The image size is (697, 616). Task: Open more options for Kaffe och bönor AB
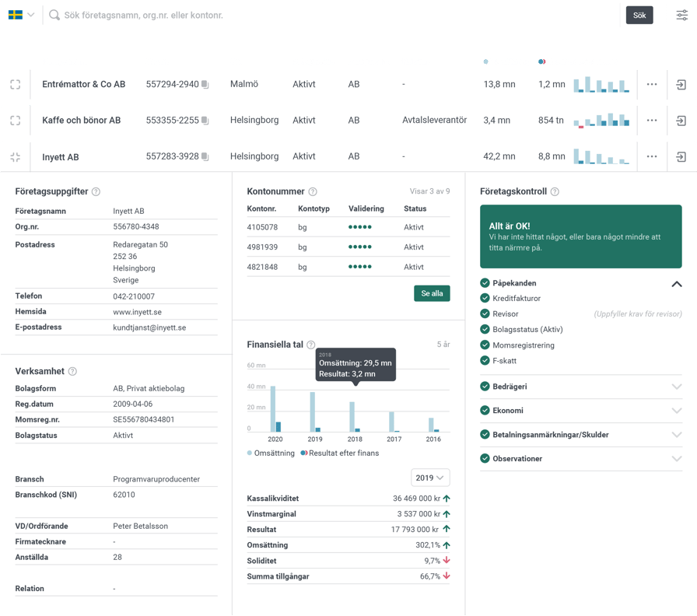coord(652,120)
